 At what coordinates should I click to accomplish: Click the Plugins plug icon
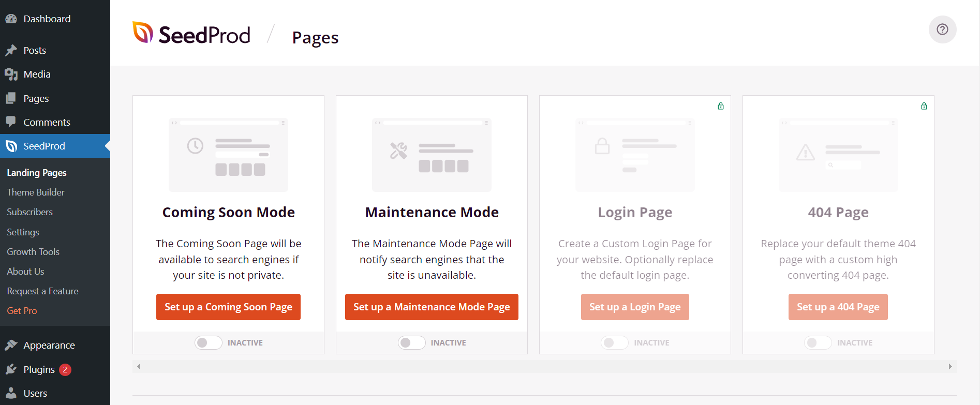pos(11,369)
